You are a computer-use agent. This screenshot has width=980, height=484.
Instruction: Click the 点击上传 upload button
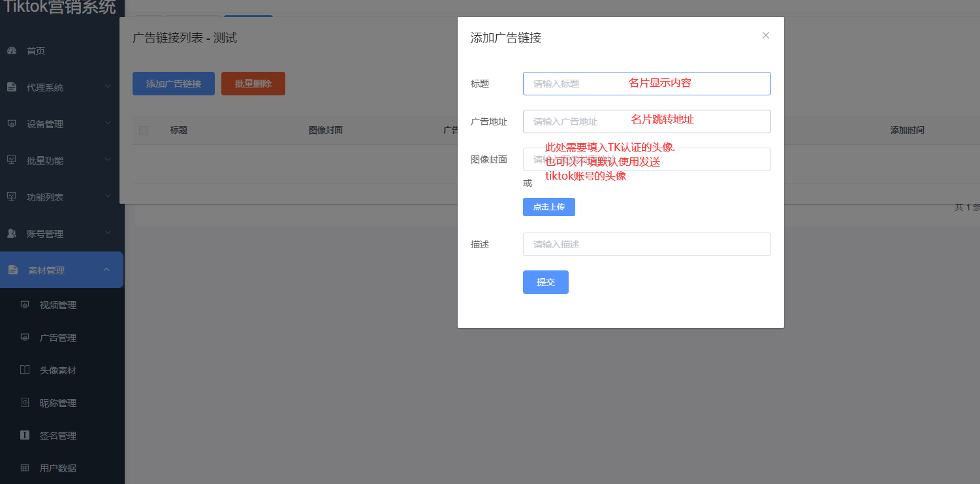click(x=548, y=207)
